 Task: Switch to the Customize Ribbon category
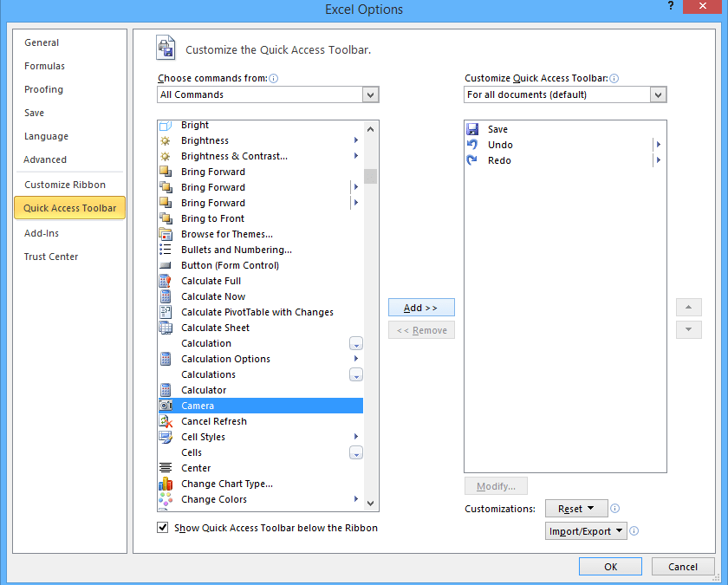coord(65,185)
